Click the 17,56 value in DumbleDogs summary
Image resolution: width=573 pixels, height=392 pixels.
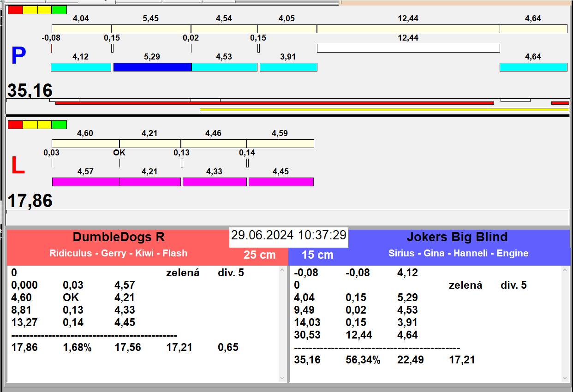point(128,347)
